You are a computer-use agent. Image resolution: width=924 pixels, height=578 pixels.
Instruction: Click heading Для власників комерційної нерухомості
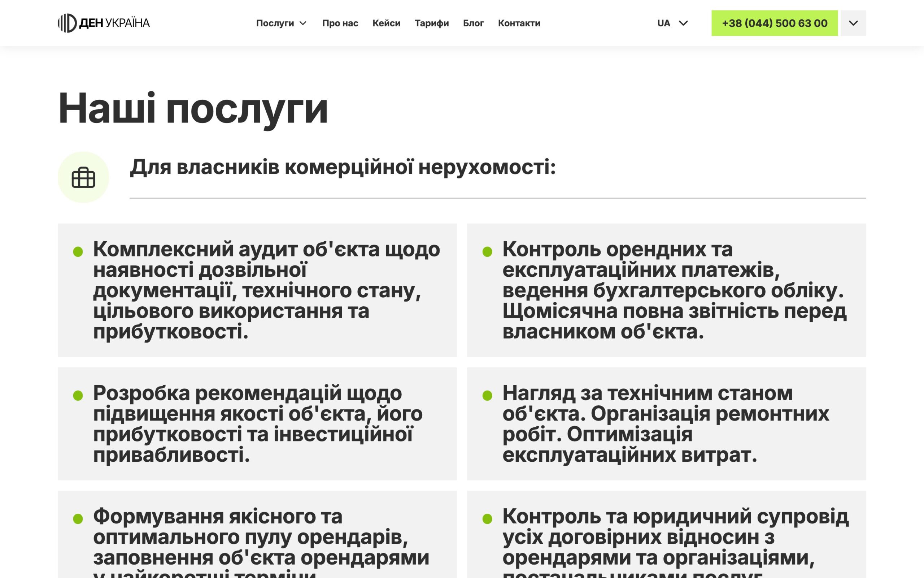pyautogui.click(x=343, y=167)
